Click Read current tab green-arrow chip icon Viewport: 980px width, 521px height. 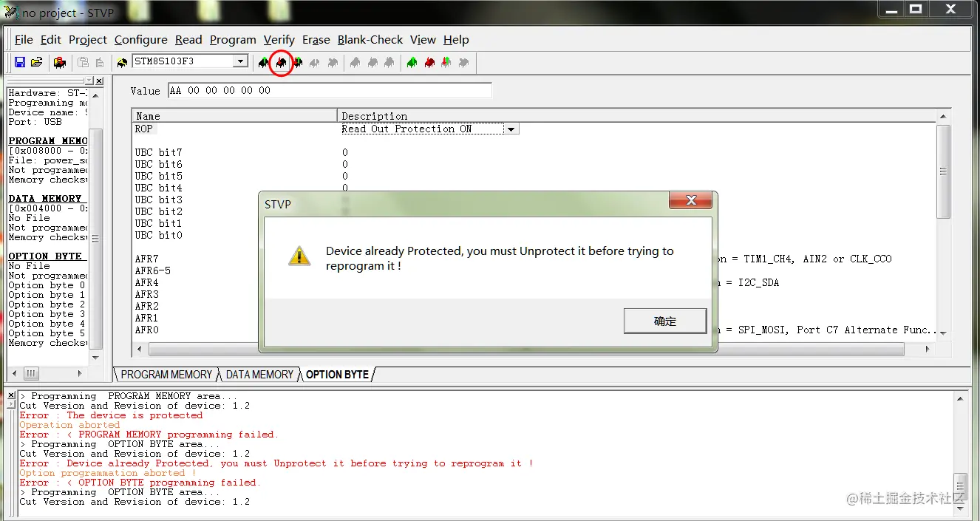(x=264, y=62)
